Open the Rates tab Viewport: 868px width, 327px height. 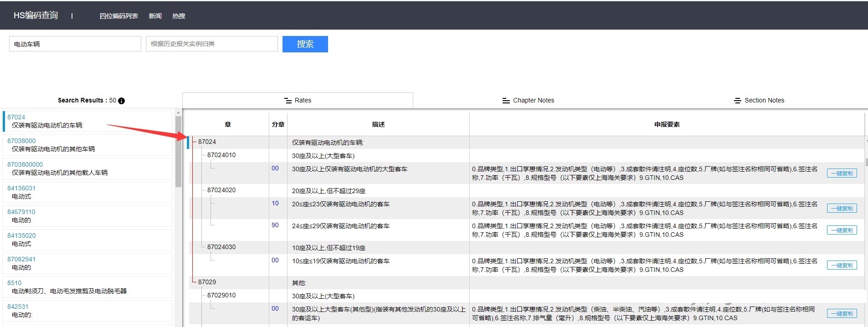298,101
